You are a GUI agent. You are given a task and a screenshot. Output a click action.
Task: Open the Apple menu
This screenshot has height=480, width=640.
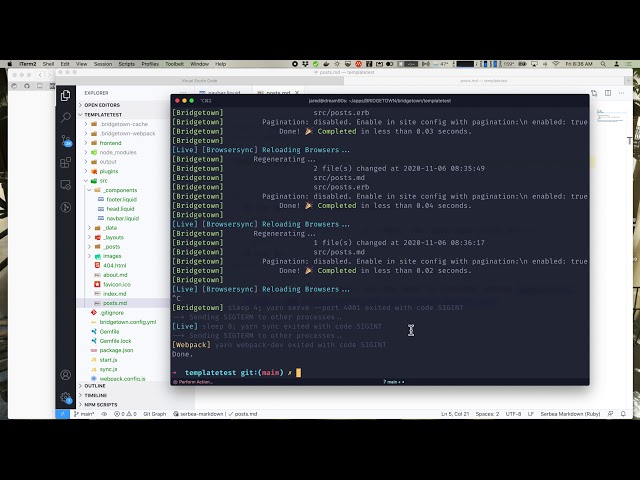click(10, 64)
